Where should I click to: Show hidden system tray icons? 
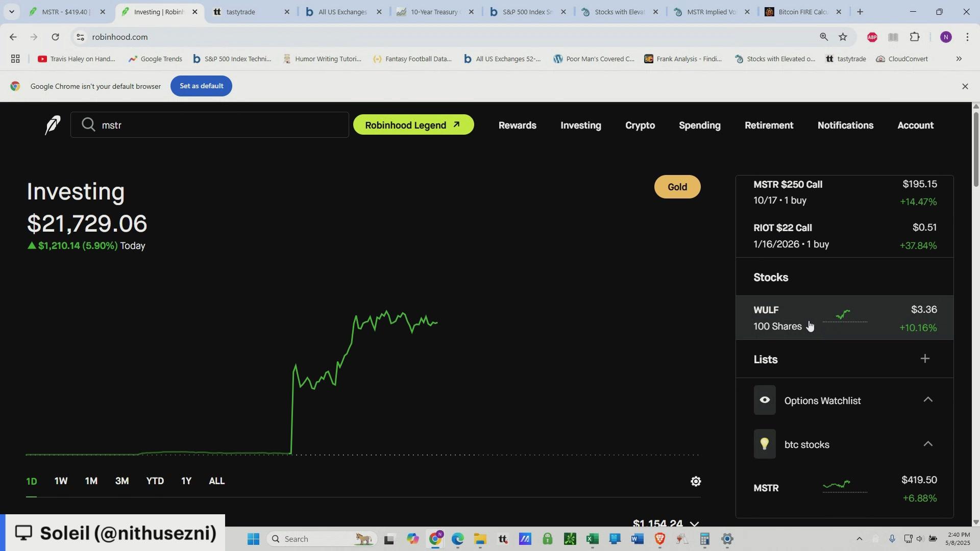tap(859, 539)
